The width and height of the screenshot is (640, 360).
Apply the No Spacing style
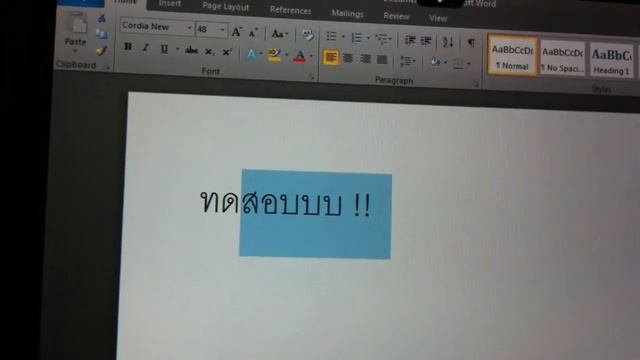tap(562, 58)
